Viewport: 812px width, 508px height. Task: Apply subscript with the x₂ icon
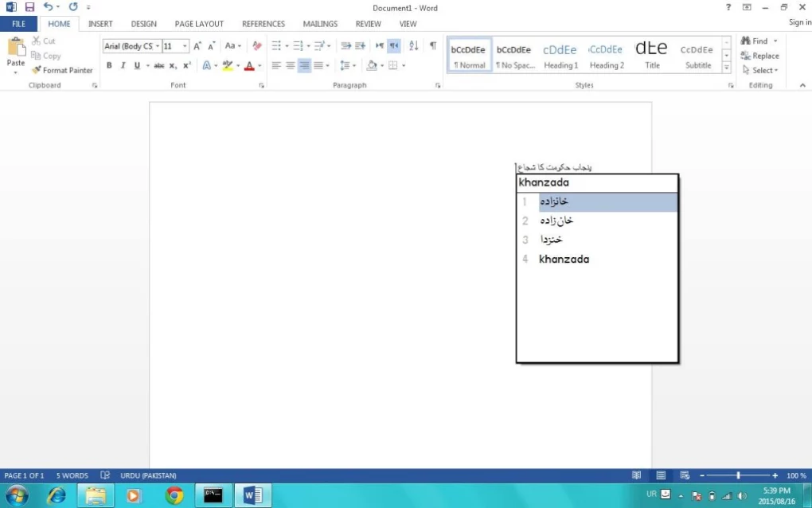tap(174, 66)
